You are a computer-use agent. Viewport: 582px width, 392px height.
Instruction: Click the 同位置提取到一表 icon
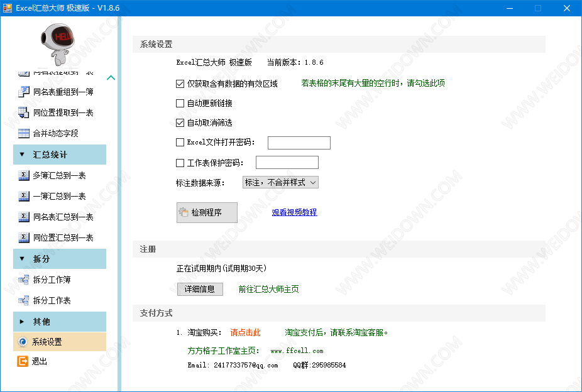point(24,112)
